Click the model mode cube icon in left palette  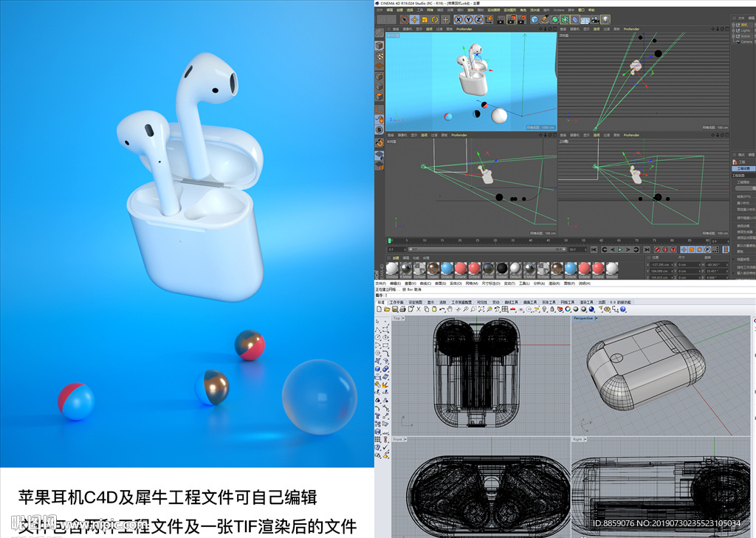379,45
